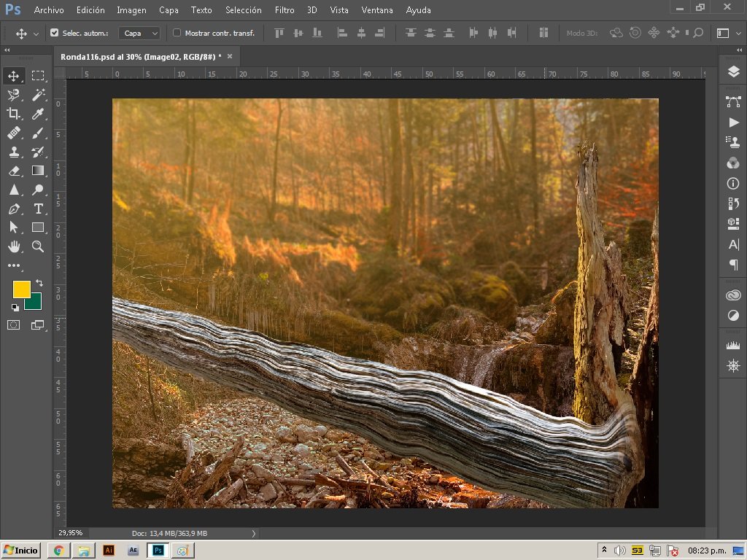Viewport: 747px width, 560px height.
Task: Open the Layers panel icon
Action: pos(733,72)
